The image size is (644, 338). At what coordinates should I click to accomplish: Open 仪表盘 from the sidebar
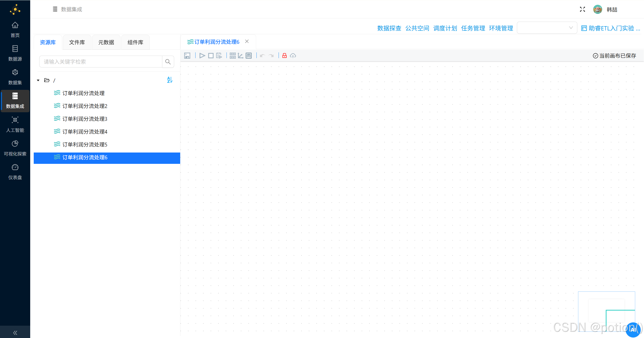point(15,171)
